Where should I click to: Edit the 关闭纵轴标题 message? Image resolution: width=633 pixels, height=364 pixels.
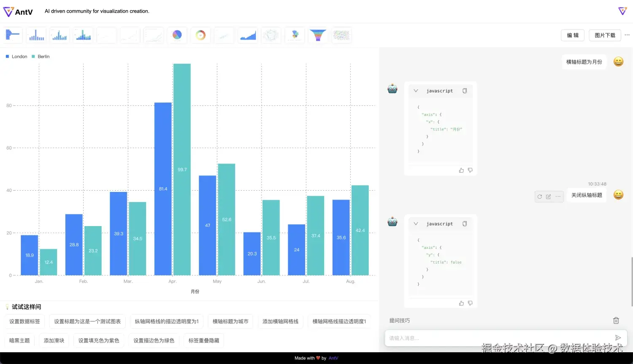pos(549,197)
